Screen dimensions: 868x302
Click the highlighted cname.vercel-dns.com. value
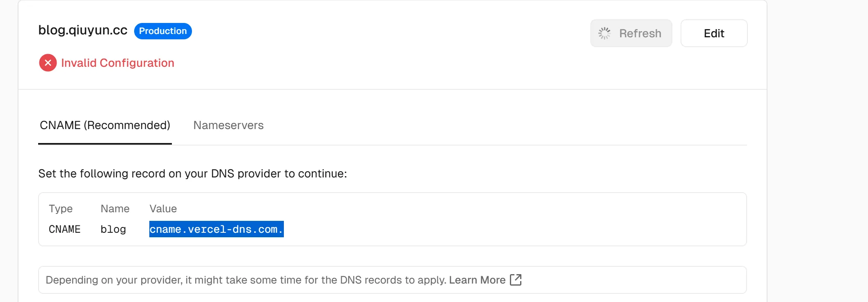tap(217, 229)
